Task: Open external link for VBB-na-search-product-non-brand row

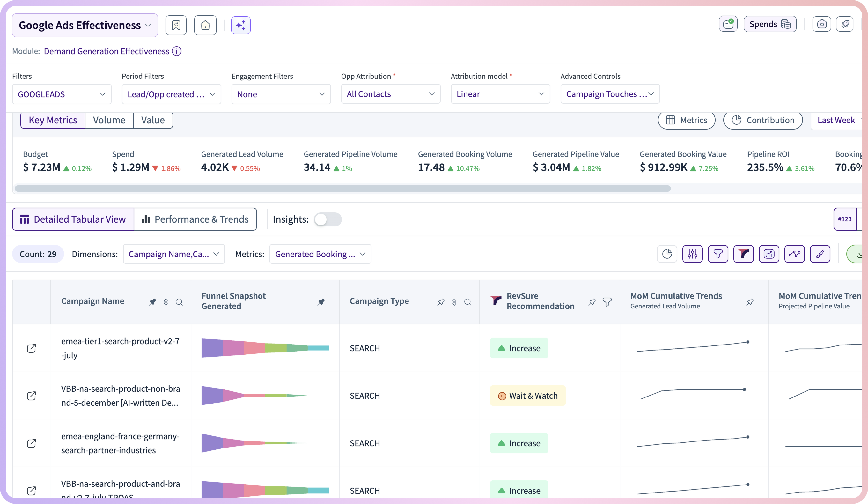Action: [x=31, y=396]
